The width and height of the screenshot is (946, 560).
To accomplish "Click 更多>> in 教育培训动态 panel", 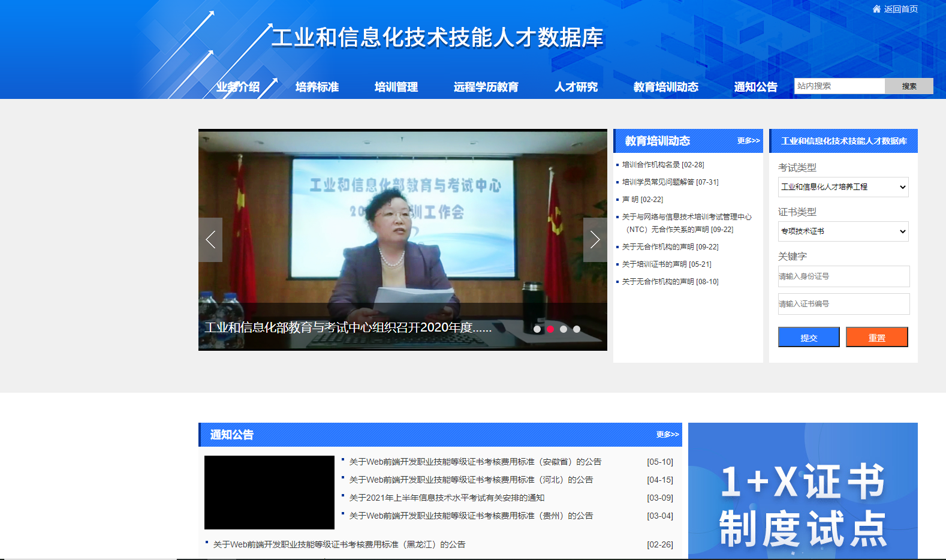I will (749, 141).
